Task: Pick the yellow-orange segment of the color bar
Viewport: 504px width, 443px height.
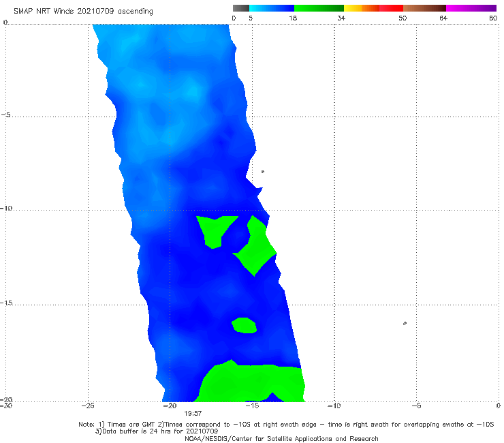Action: (x=362, y=8)
